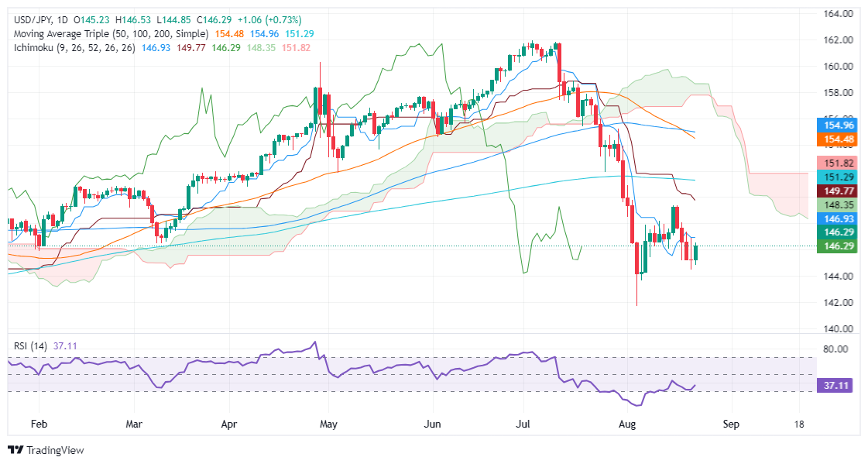Click the May label on time axis
This screenshot has width=868, height=464.
(x=328, y=424)
